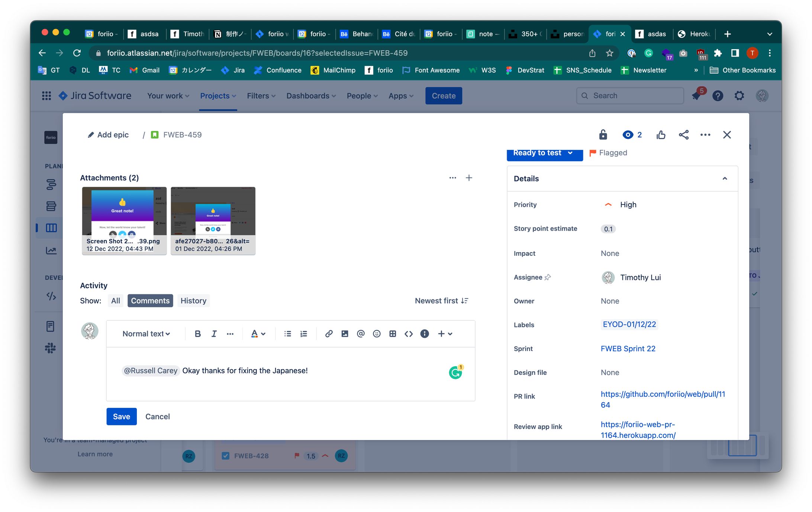The height and width of the screenshot is (512, 812).
Task: Save the comment
Action: [122, 416]
